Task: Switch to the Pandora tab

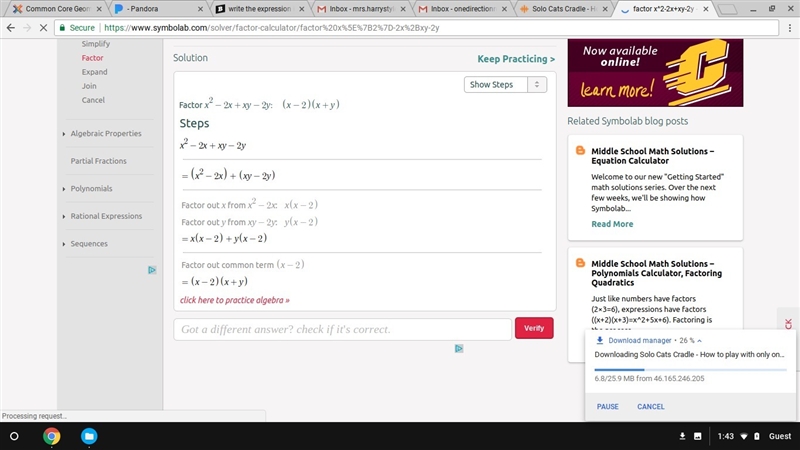Action: pyautogui.click(x=158, y=9)
